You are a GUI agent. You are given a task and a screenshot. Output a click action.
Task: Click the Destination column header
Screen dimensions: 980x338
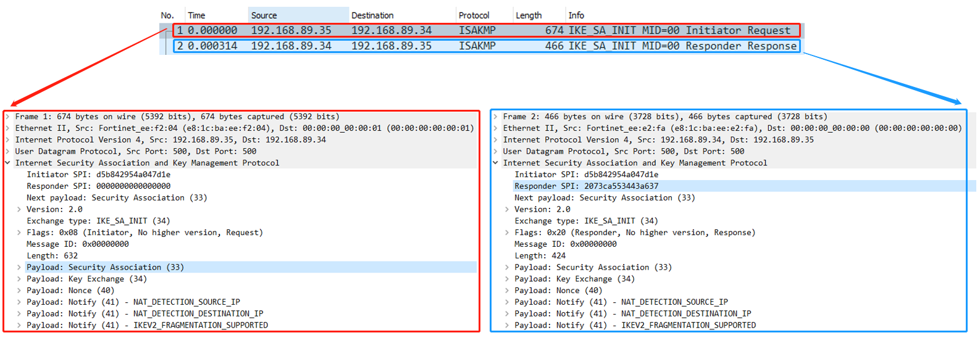tap(372, 15)
